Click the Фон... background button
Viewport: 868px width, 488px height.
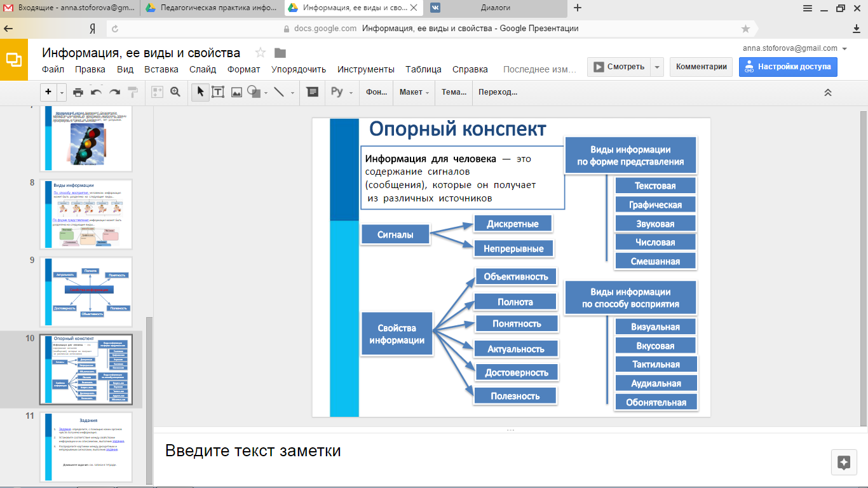point(377,92)
